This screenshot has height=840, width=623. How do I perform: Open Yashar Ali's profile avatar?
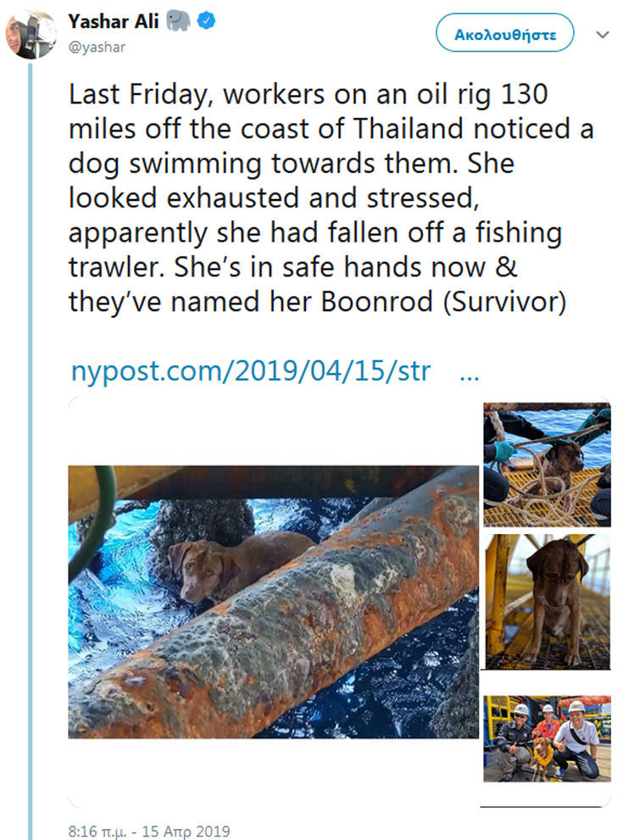(x=31, y=34)
